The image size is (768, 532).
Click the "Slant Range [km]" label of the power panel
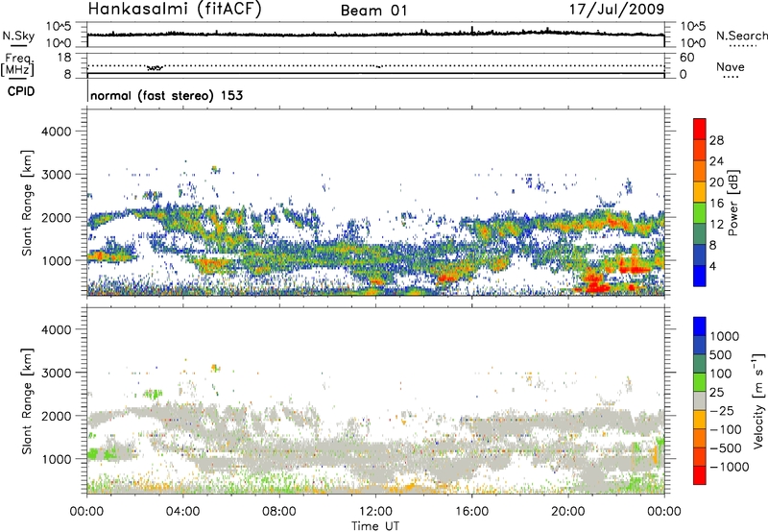27,203
